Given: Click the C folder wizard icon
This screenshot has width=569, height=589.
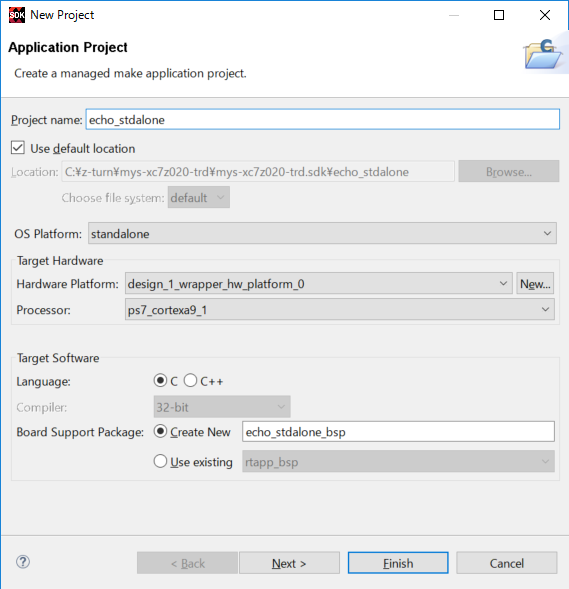Looking at the screenshot, I should (544, 54).
